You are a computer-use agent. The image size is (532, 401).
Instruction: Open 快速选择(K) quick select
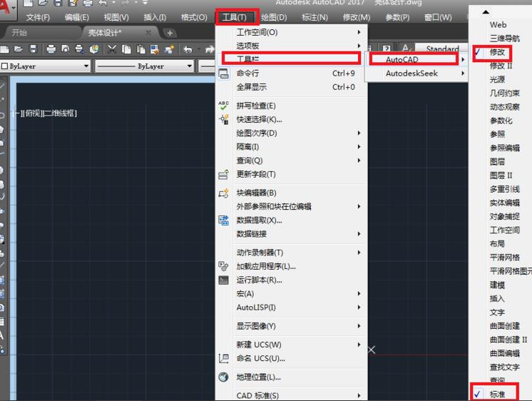pyautogui.click(x=291, y=120)
